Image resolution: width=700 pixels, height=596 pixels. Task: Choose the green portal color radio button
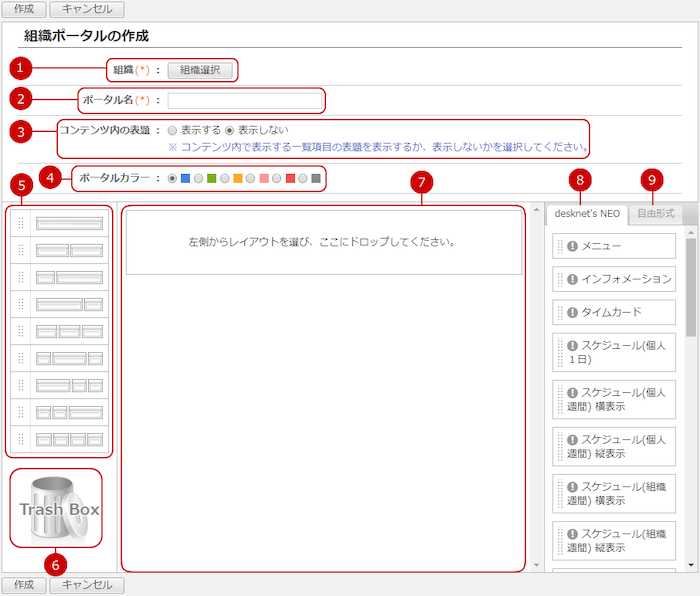(199, 179)
